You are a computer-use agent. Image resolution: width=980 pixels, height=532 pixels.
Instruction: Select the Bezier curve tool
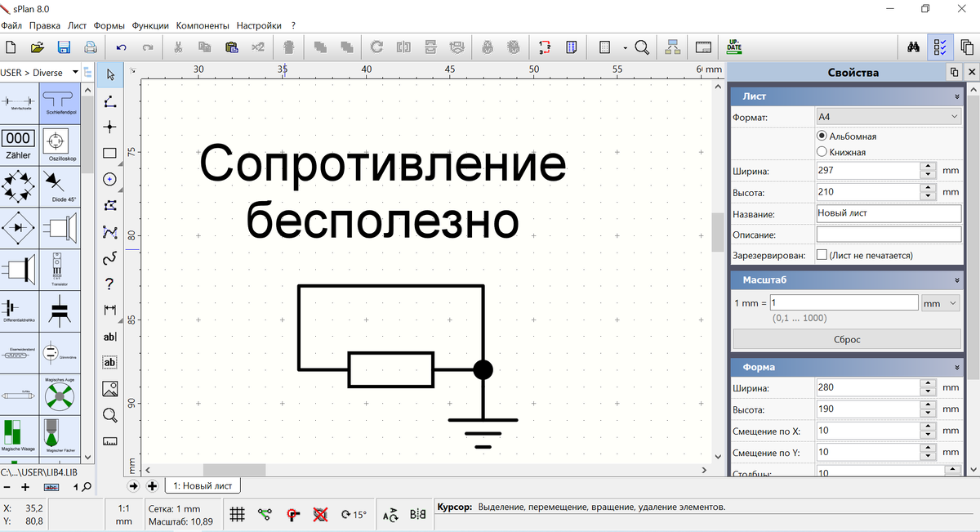coord(109,231)
